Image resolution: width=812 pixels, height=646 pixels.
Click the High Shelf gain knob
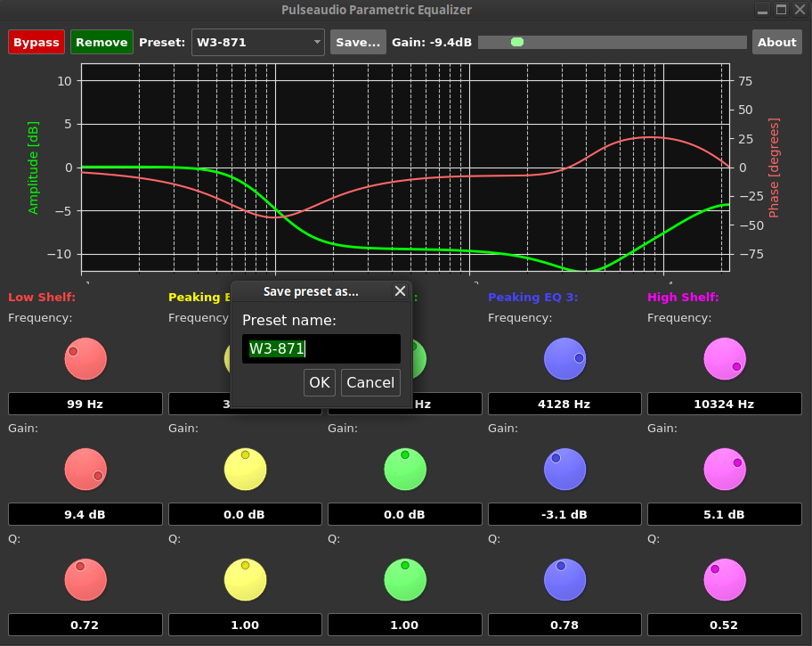pyautogui.click(x=725, y=469)
